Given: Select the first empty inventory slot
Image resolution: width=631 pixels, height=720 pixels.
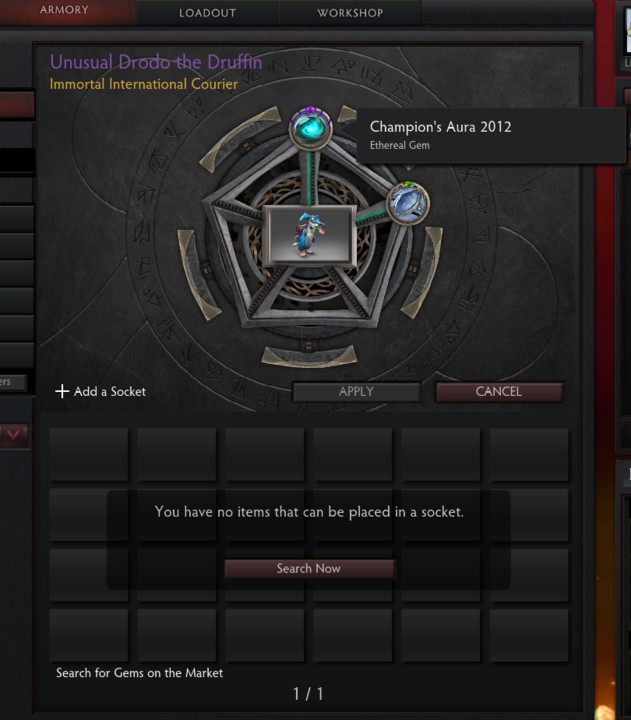Looking at the screenshot, I should [89, 455].
